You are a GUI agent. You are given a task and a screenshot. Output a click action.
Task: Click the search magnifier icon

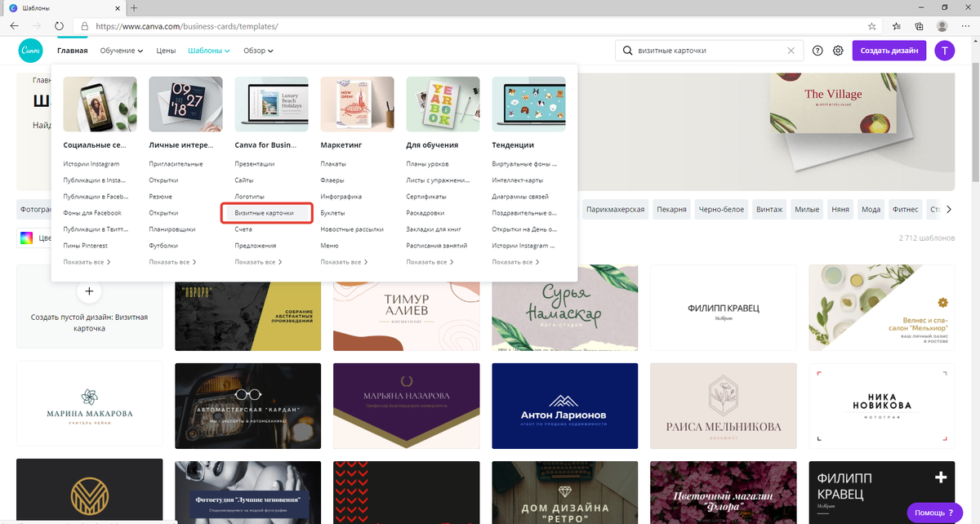pyautogui.click(x=627, y=51)
